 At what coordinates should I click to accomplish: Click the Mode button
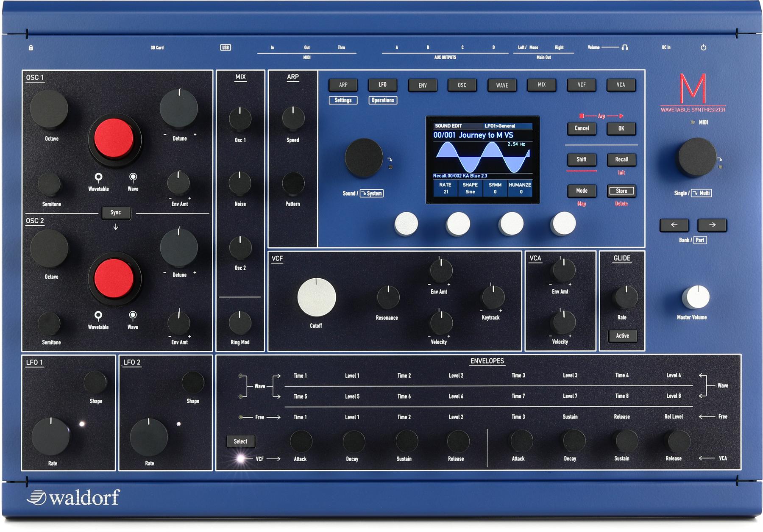[582, 191]
